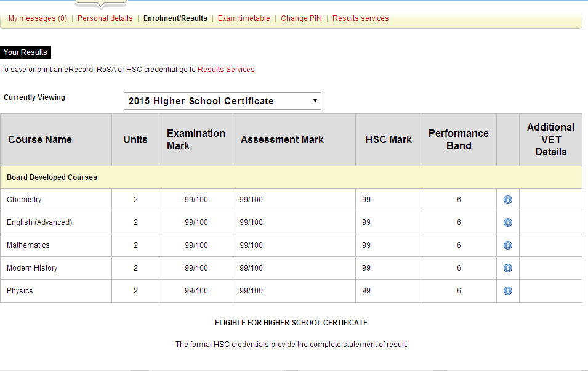Follow the Results Services link in the paragraph

(225, 70)
